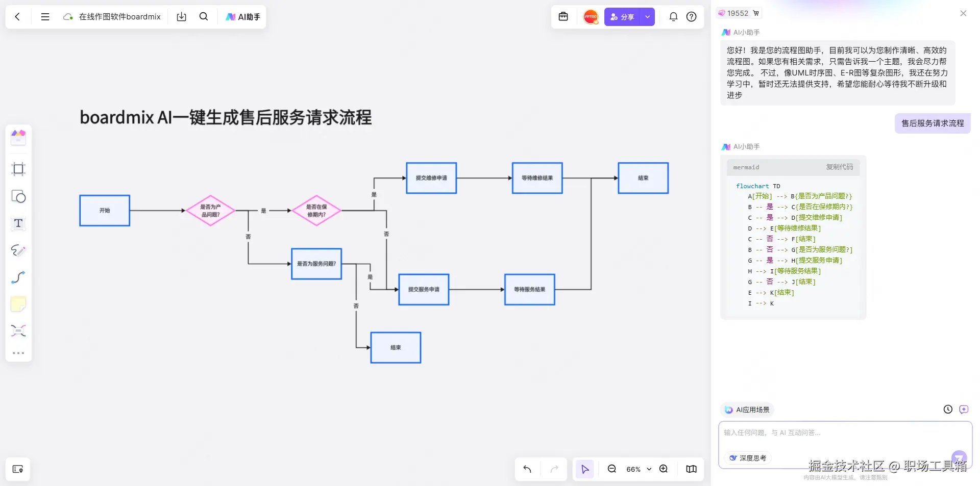
Task: Click the orange user avatar
Action: point(591,17)
